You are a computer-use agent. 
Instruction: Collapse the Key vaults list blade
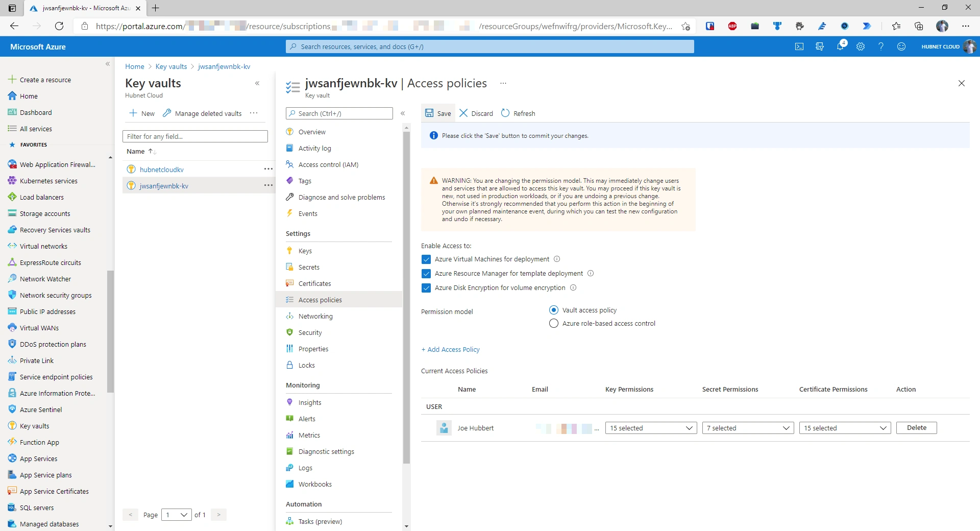[x=257, y=83]
